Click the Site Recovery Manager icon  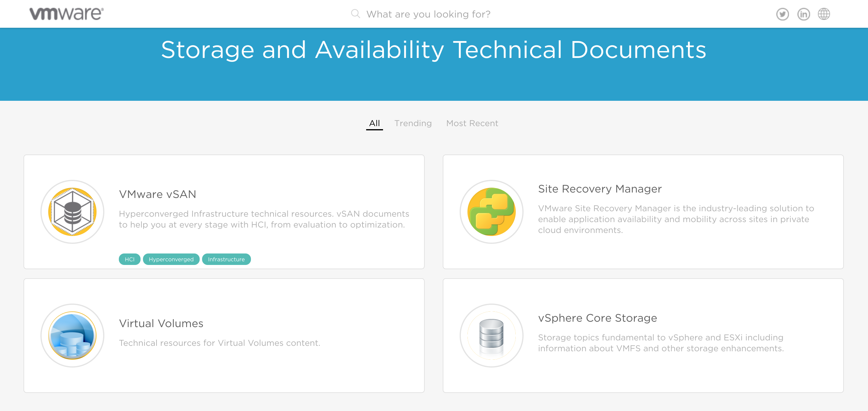[491, 212]
